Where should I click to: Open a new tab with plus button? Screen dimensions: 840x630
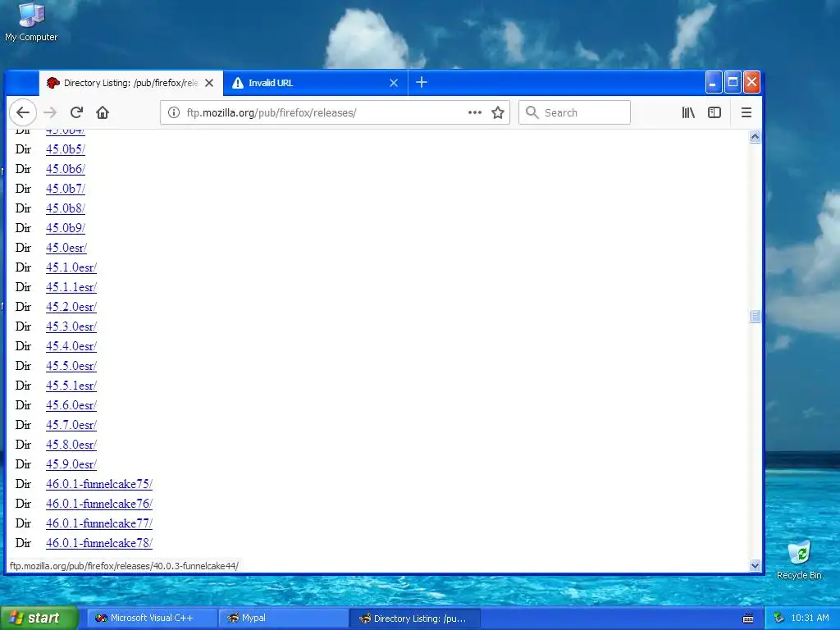(x=422, y=83)
